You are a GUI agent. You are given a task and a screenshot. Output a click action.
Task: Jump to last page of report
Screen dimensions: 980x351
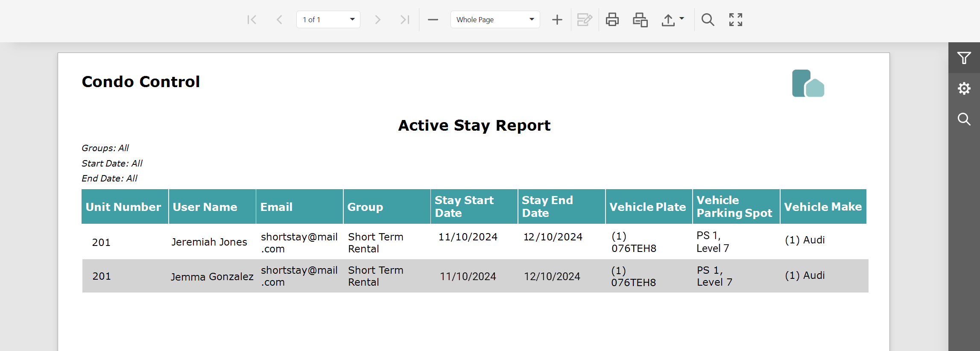tap(405, 20)
